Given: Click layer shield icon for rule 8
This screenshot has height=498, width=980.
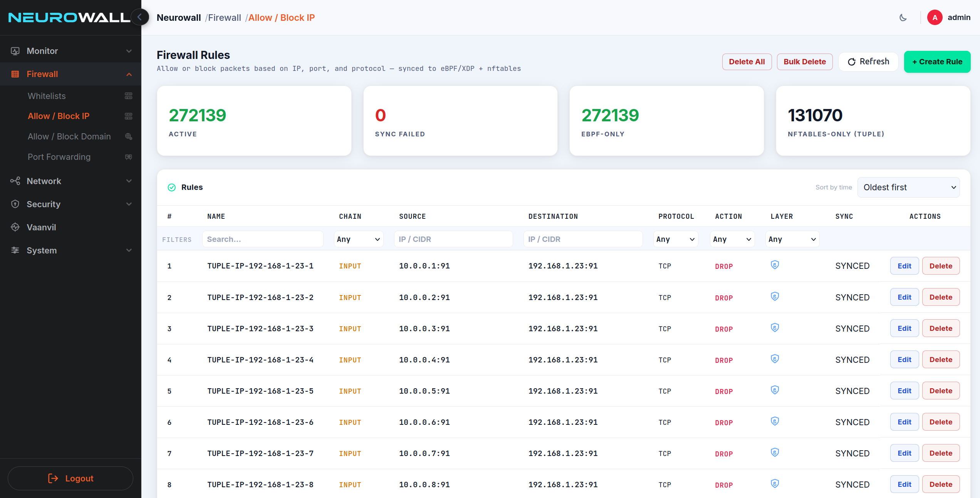Looking at the screenshot, I should pyautogui.click(x=775, y=483).
